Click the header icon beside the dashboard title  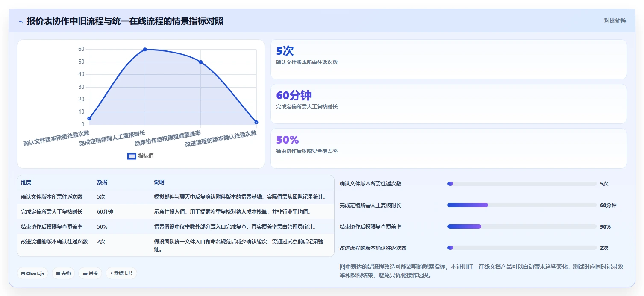[20, 21]
